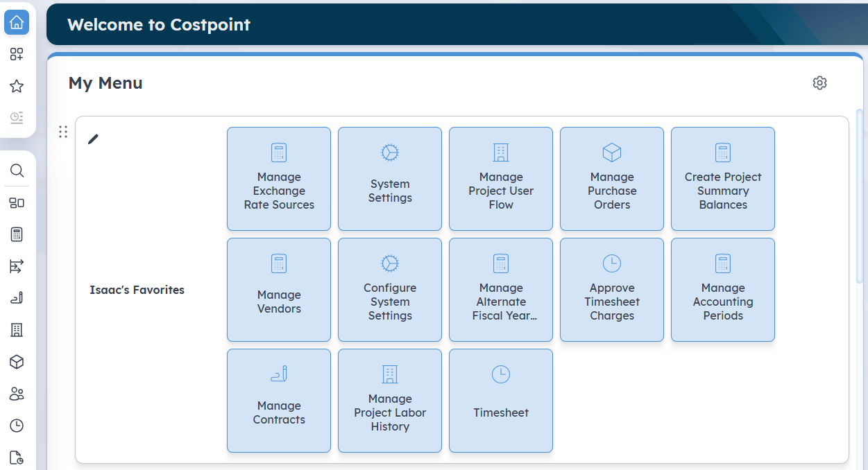Click the Home icon in the sidebar
This screenshot has height=470, width=868.
pyautogui.click(x=17, y=22)
